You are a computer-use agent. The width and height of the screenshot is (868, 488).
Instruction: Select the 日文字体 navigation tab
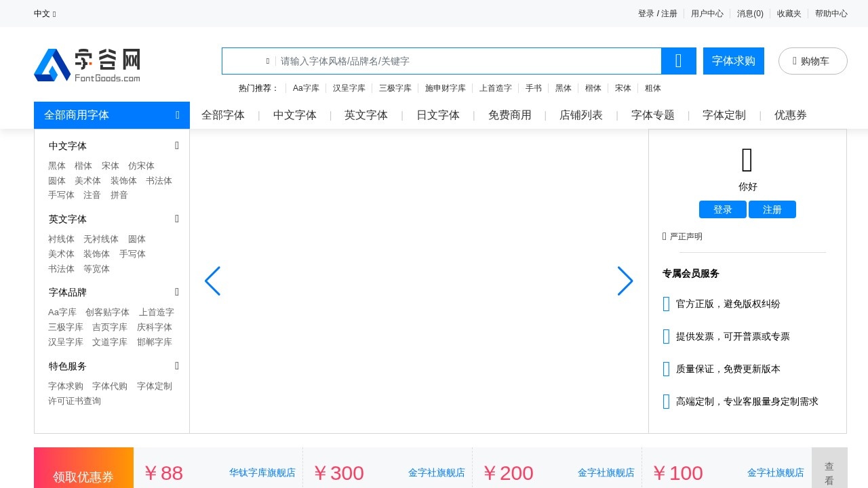437,115
